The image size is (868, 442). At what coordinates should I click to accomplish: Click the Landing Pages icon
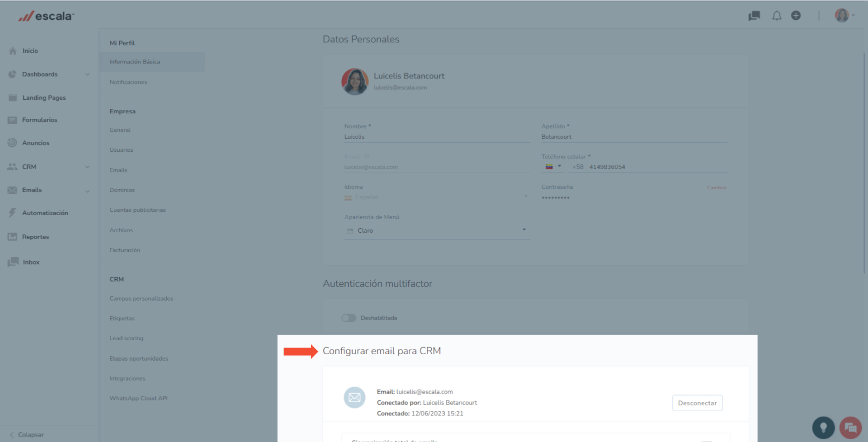point(12,97)
